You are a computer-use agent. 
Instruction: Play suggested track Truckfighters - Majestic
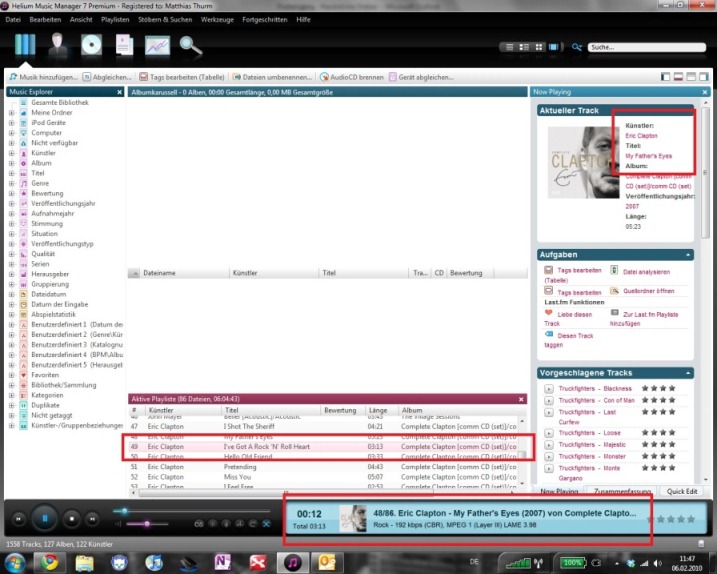pyautogui.click(x=549, y=445)
